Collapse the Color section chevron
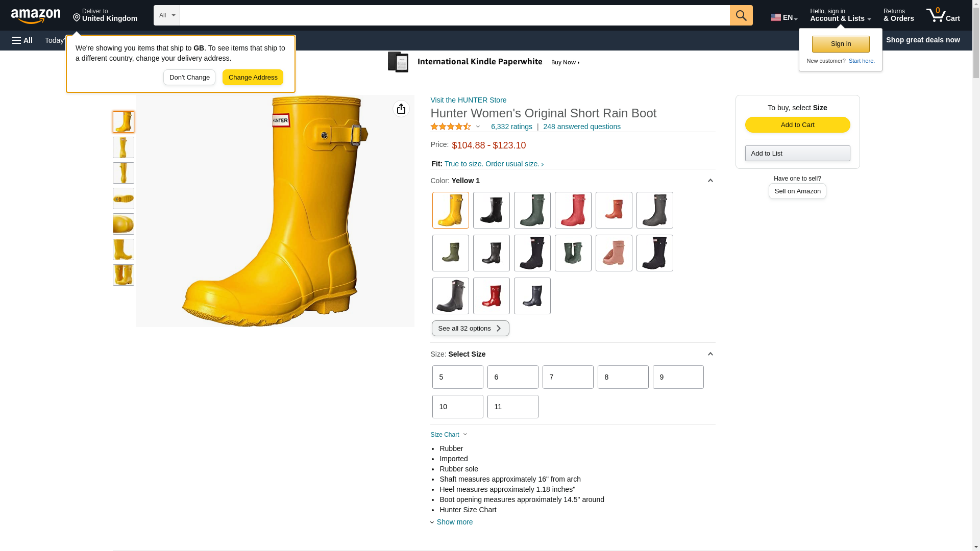Image resolution: width=980 pixels, height=551 pixels. click(710, 181)
